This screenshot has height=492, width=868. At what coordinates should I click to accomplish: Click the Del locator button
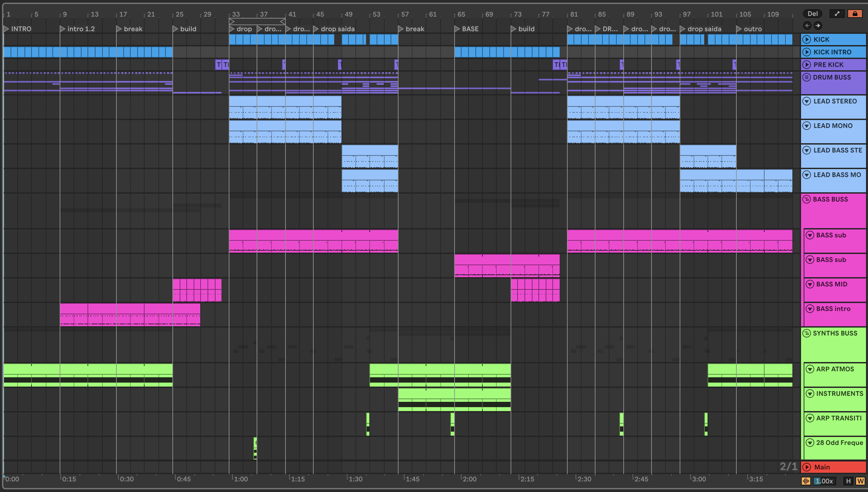[x=812, y=14]
